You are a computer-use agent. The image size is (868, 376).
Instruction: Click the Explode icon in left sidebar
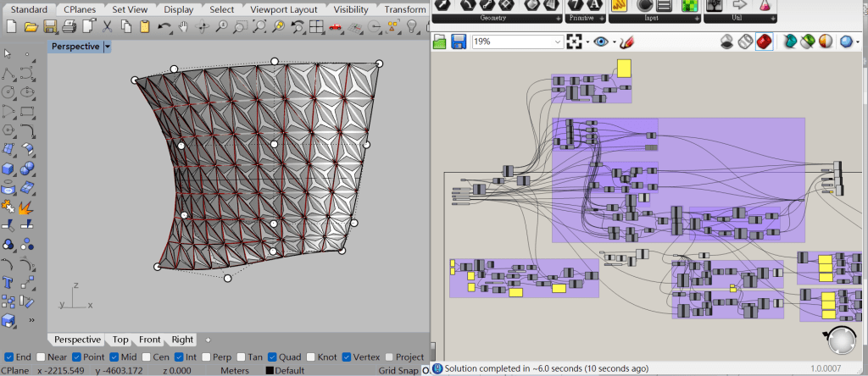26,207
